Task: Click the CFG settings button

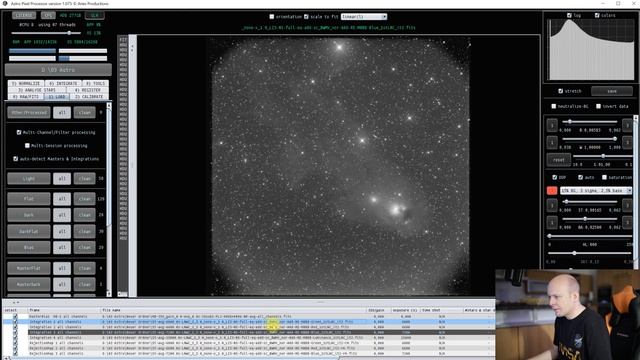Action: pyautogui.click(x=48, y=16)
